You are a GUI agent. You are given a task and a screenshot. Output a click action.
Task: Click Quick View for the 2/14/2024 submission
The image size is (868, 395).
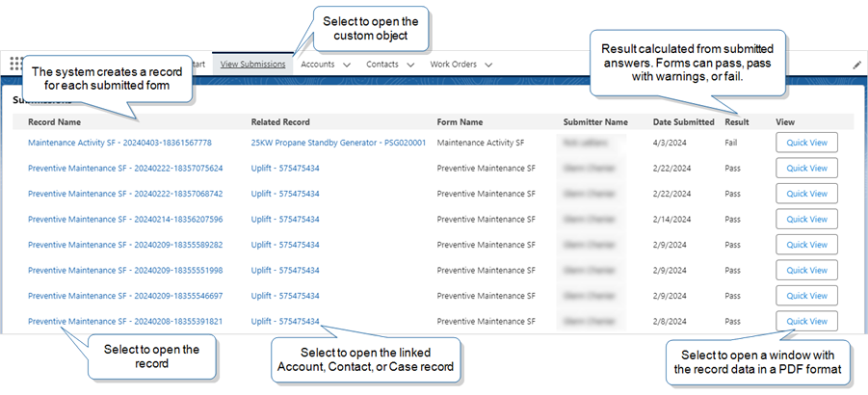click(806, 219)
